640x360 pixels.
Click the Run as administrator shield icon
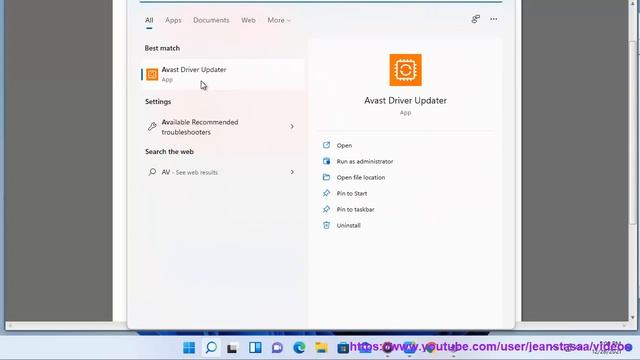(x=326, y=161)
